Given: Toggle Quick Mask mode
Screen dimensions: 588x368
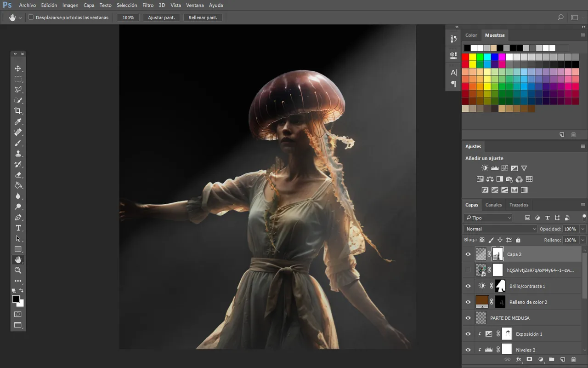Looking at the screenshot, I should [18, 314].
